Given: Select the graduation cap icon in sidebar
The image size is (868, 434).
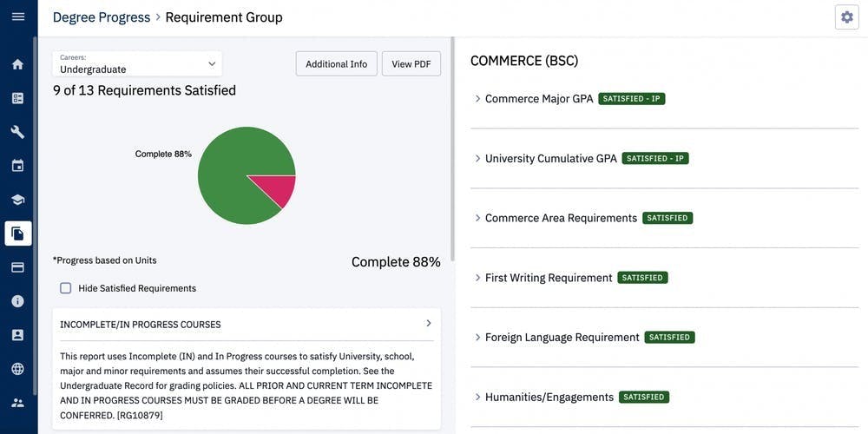Looking at the screenshot, I should pos(17,200).
